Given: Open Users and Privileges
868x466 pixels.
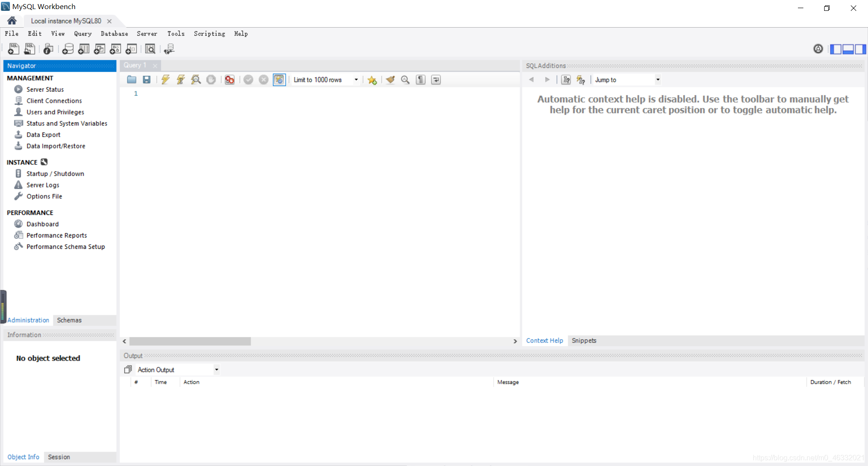Looking at the screenshot, I should pyautogui.click(x=55, y=112).
